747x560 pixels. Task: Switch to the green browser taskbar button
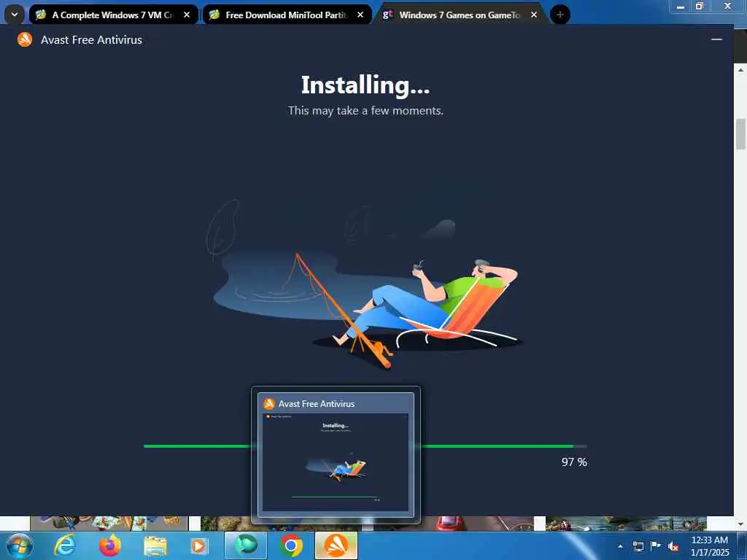(245, 545)
